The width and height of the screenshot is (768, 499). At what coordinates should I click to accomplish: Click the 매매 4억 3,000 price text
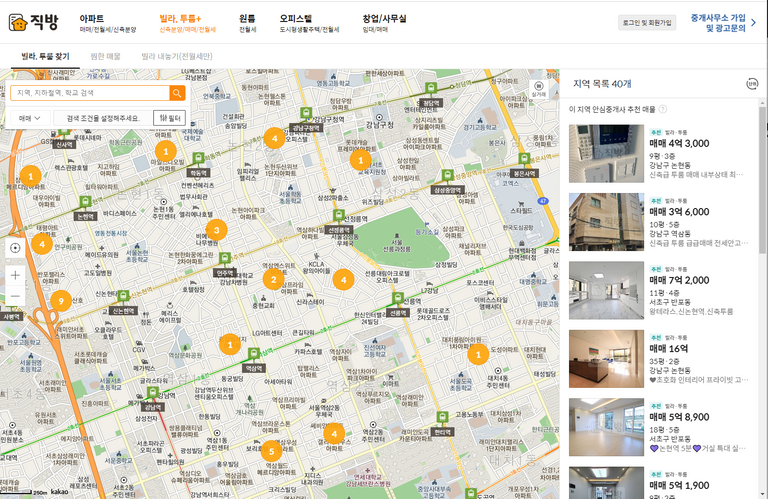[x=679, y=143]
